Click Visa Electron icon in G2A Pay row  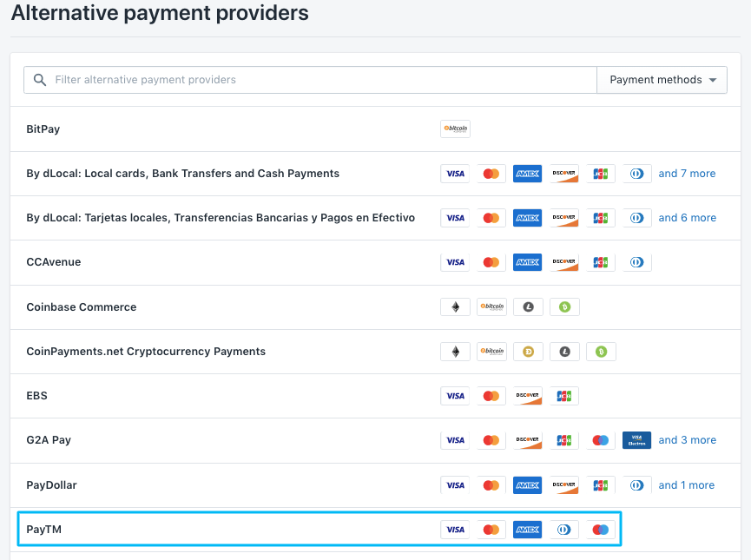(x=636, y=440)
